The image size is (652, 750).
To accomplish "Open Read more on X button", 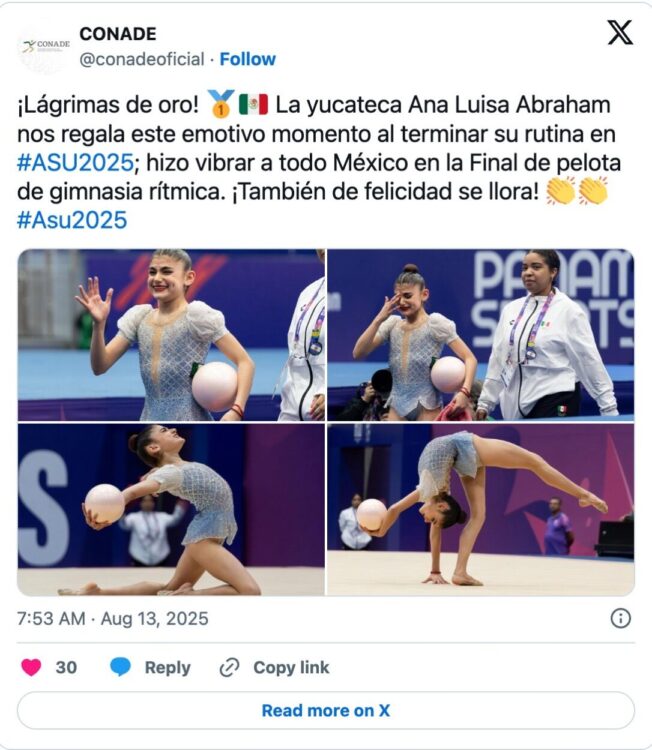I will coord(326,710).
